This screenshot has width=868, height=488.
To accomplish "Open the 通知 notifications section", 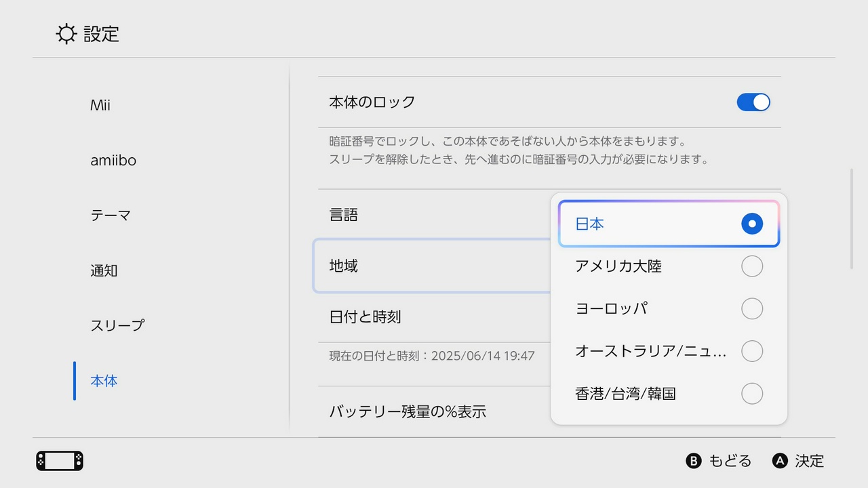I will click(104, 270).
